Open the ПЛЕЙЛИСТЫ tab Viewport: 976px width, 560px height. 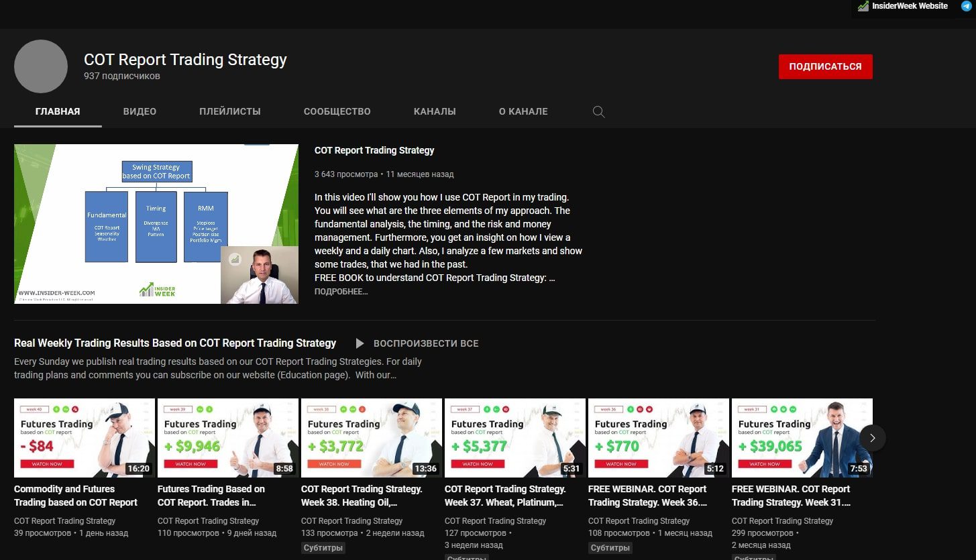(230, 111)
